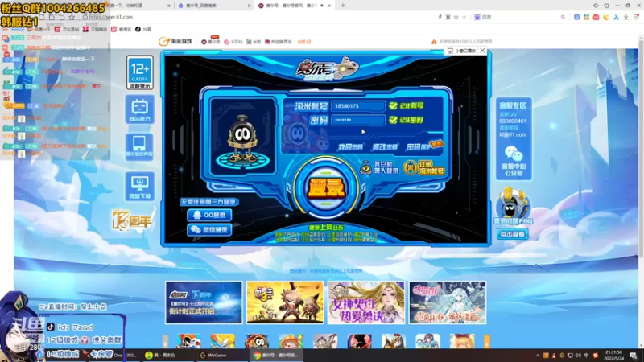Close the small window play overlay
Screen dimensions: 644x362
[x=482, y=51]
